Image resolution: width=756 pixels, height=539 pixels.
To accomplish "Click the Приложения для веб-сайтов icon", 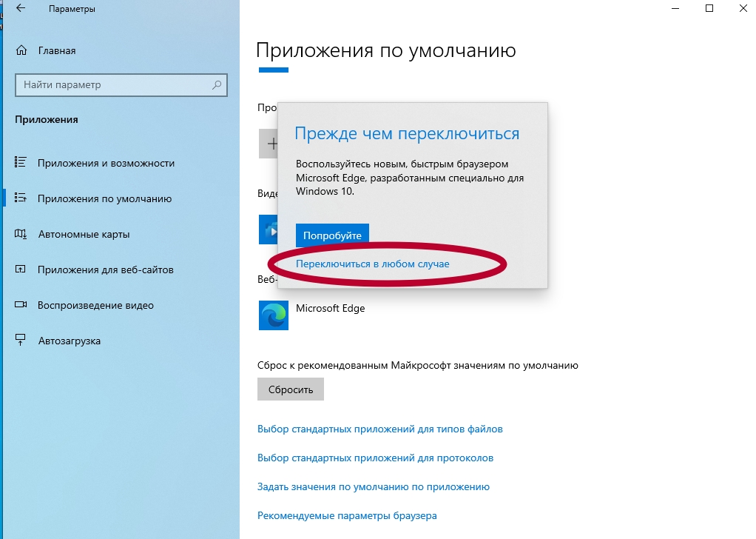I will pyautogui.click(x=21, y=269).
